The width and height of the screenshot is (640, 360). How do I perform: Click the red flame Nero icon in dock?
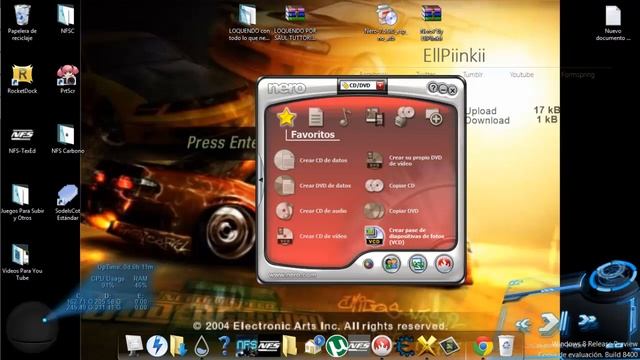tap(381, 345)
